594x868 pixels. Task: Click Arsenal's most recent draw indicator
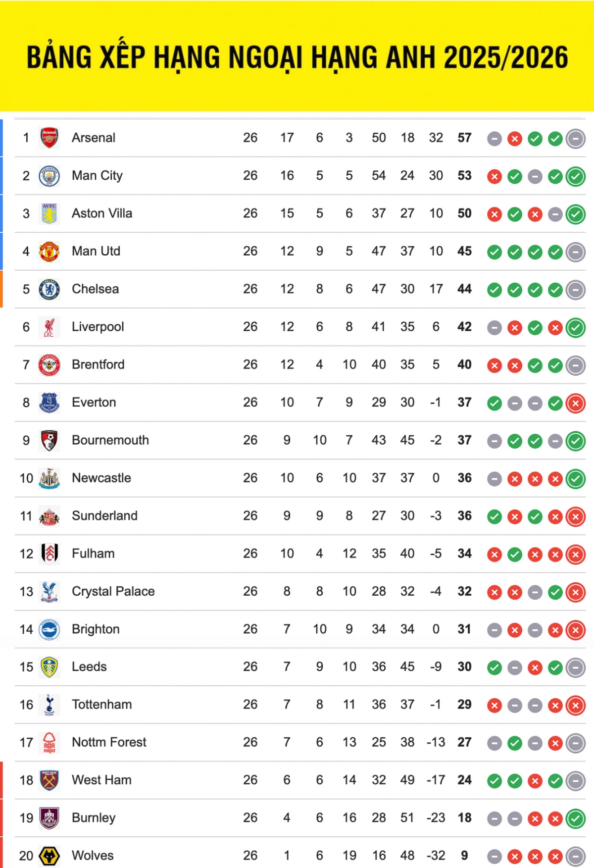(576, 139)
